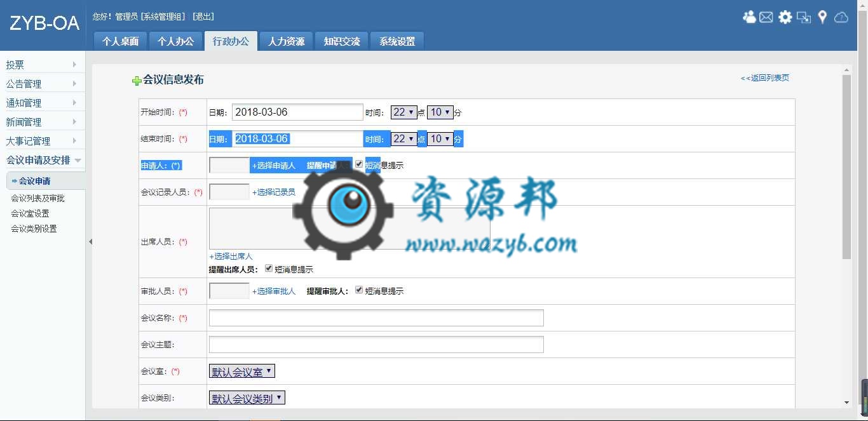Click the 出席人员 text area
Viewport: 868px width, 421px height.
[349, 229]
